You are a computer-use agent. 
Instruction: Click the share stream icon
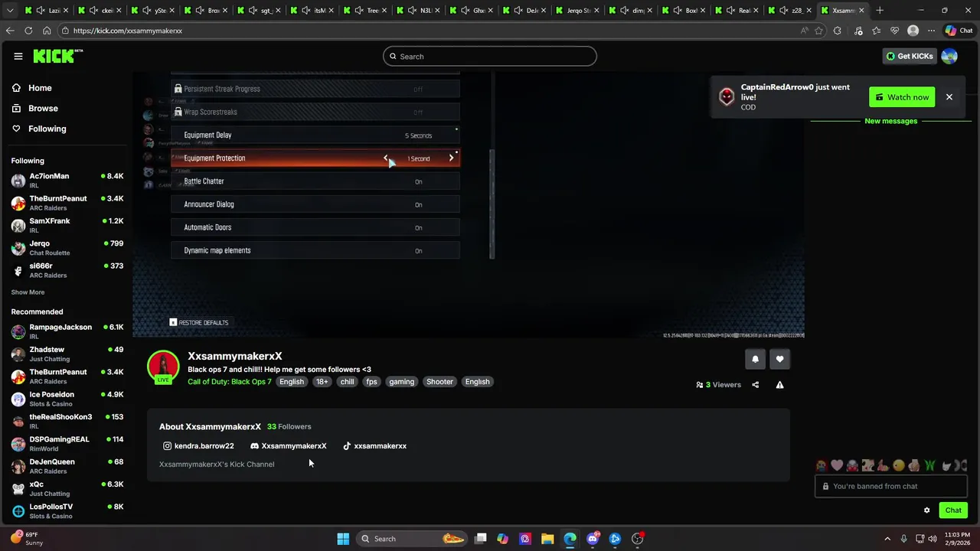(x=755, y=385)
